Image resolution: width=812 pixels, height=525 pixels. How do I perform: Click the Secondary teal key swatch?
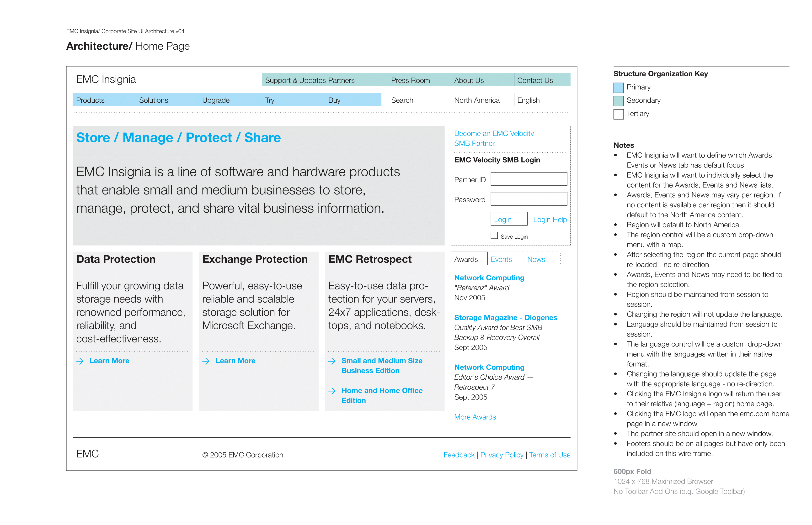(x=619, y=101)
